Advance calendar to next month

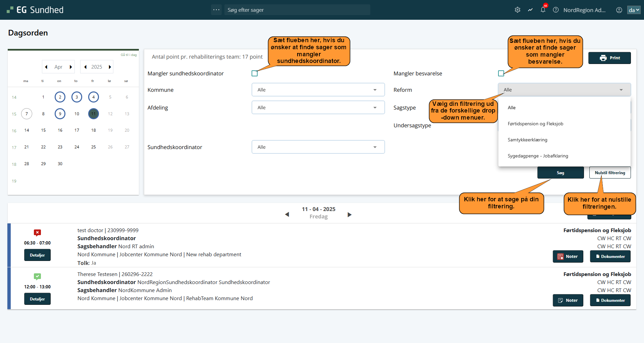[x=71, y=67]
